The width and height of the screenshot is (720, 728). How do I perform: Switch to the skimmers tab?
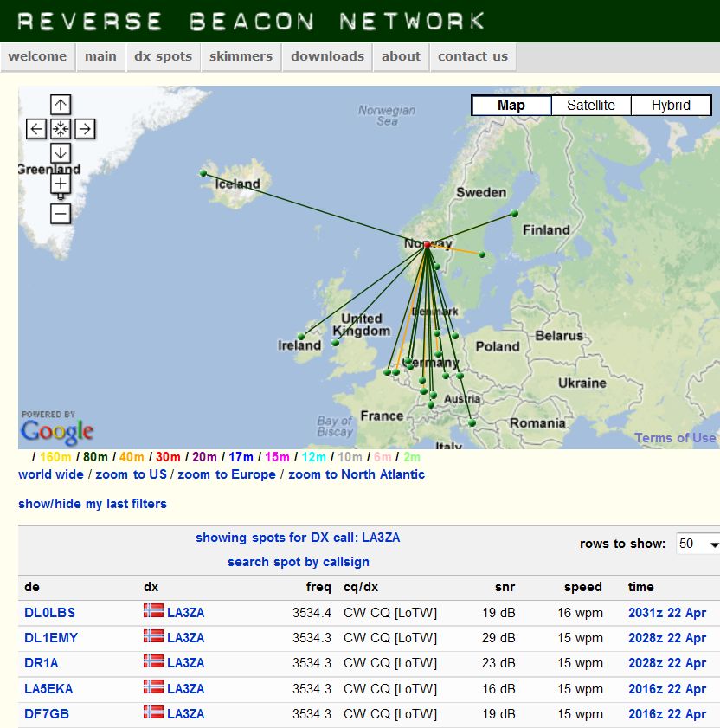click(241, 56)
